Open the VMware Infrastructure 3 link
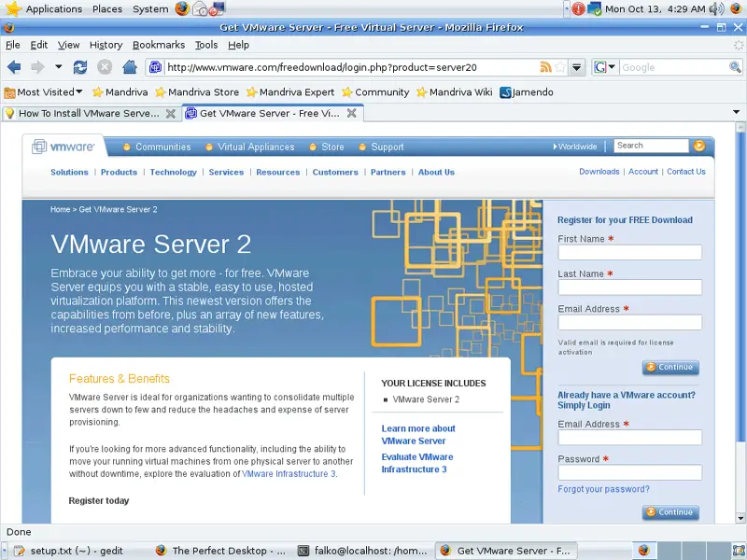Viewport: 747px width, 560px height. 289,474
